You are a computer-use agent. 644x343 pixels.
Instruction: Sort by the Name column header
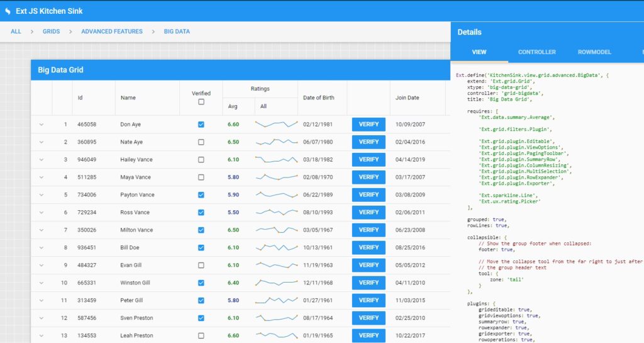128,98
